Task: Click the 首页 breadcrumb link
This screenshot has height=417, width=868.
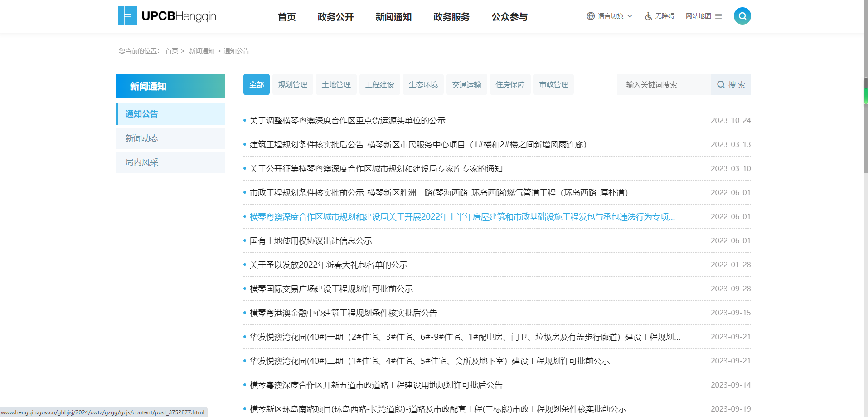Action: coord(171,51)
